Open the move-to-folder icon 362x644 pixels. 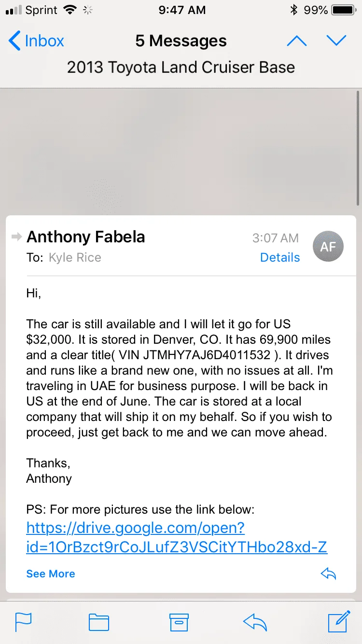click(99, 622)
